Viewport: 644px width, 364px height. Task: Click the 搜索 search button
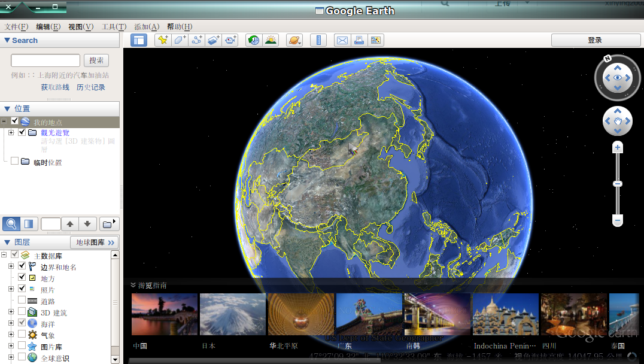tap(96, 60)
